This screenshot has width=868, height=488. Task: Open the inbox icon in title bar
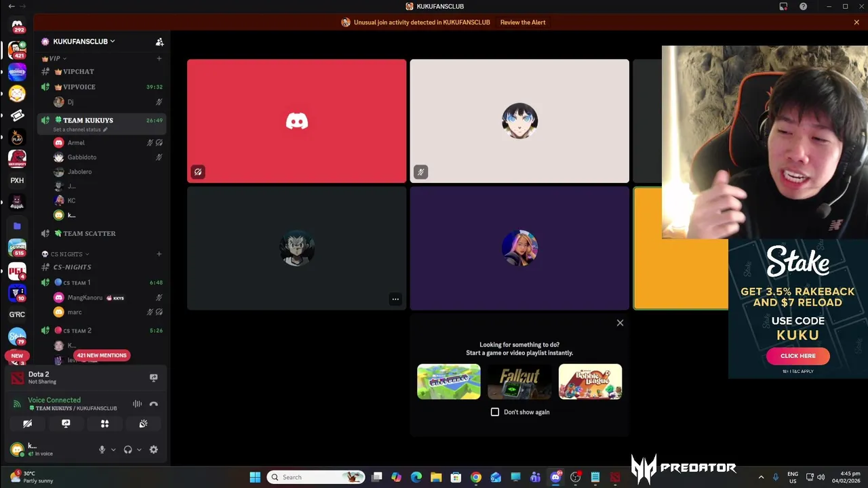tap(783, 6)
